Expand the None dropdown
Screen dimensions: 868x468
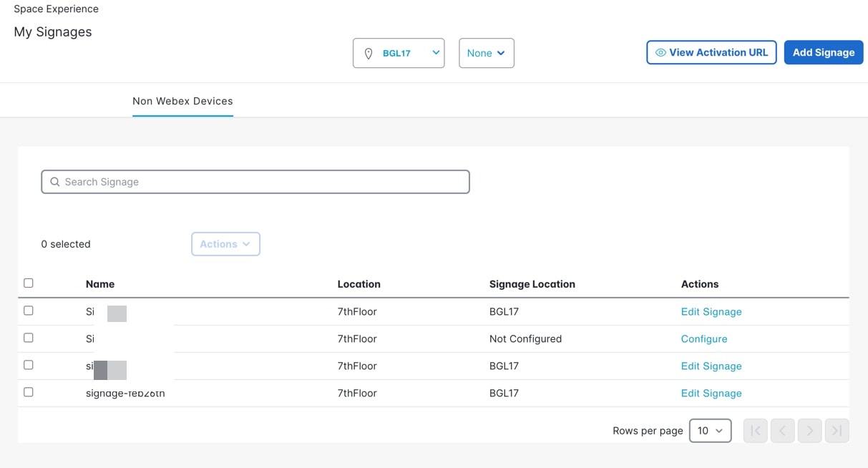486,54
